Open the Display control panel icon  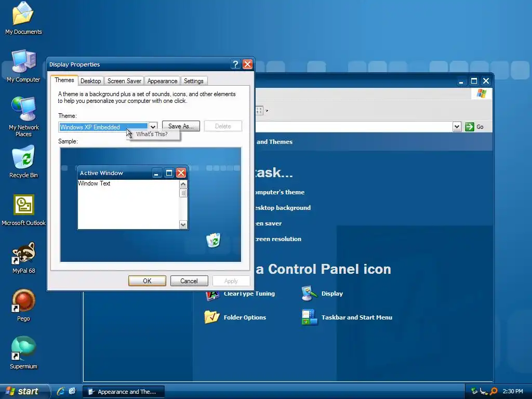click(x=309, y=294)
